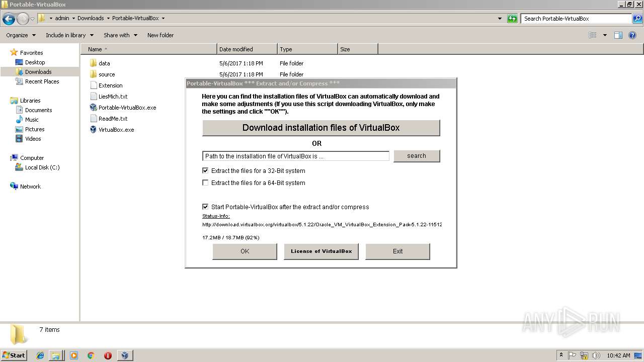This screenshot has width=644, height=362.
Task: Open Internet Explorer from the taskbar
Action: (x=40, y=355)
